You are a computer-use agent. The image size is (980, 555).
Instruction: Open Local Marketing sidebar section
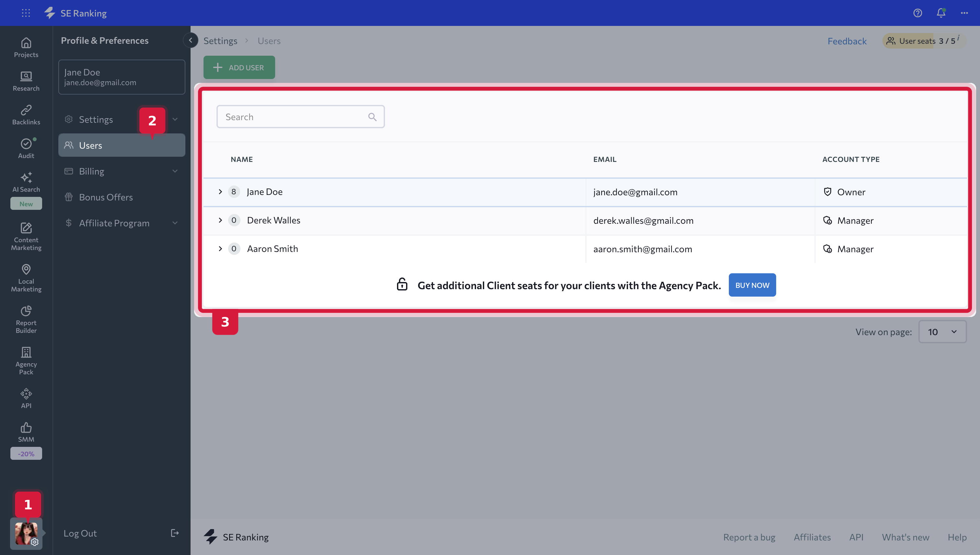pyautogui.click(x=26, y=278)
